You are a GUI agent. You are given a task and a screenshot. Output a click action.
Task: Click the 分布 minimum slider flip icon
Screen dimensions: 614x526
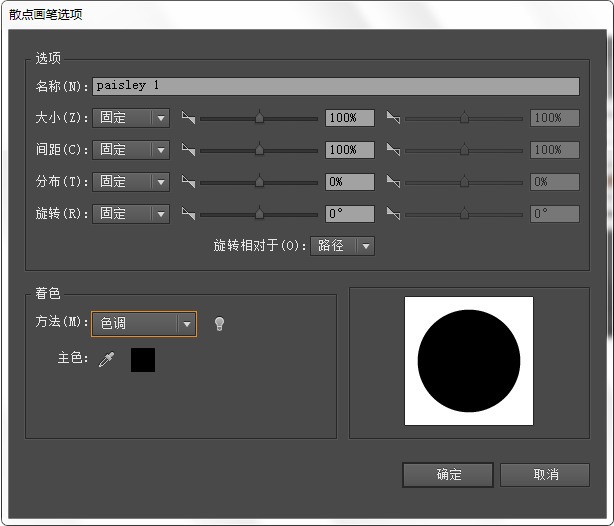coord(188,182)
